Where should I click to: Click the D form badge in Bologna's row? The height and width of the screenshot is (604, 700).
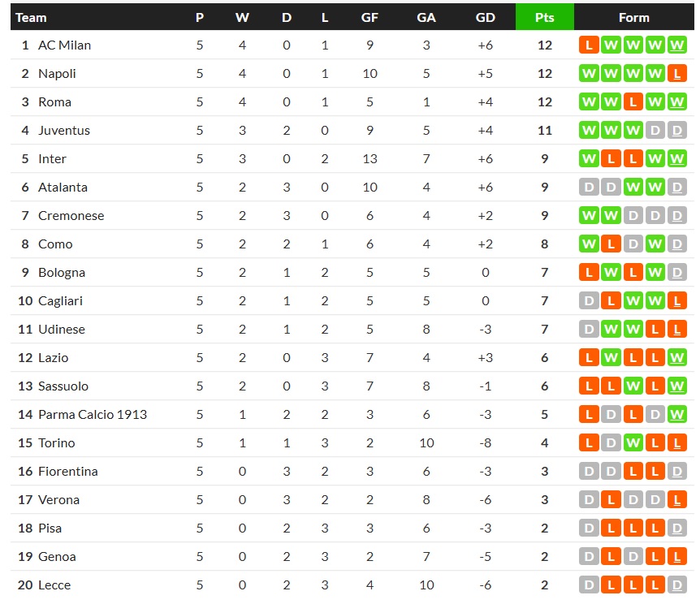coord(677,273)
